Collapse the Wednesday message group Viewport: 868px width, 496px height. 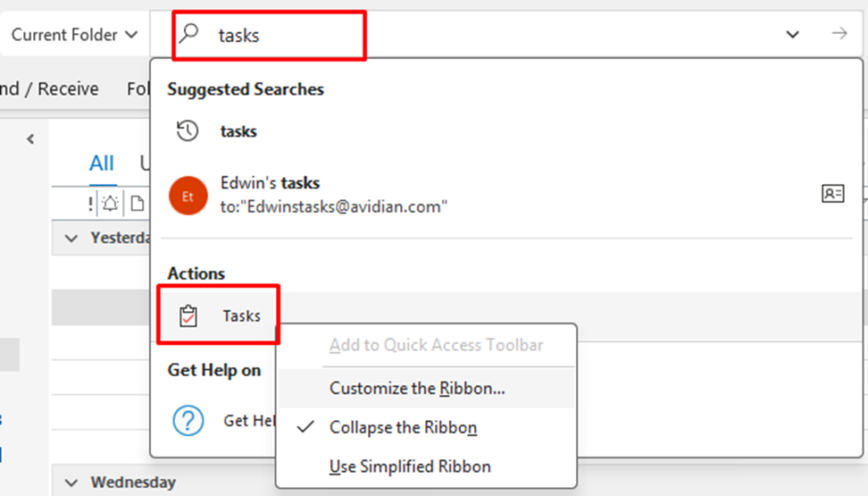[x=71, y=483]
